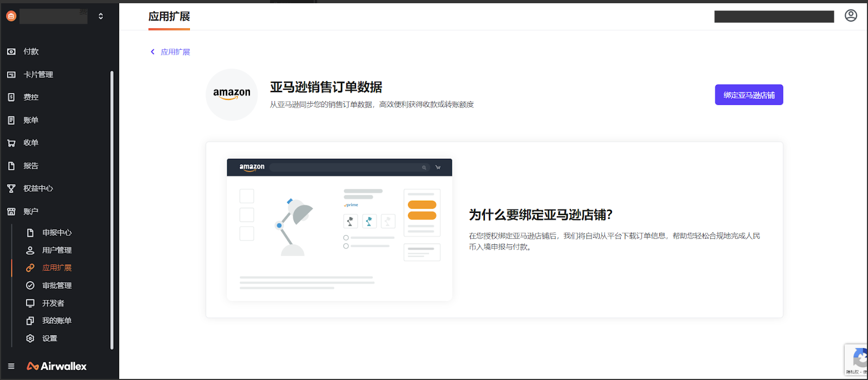Go to 用户管理 submenu item
Image resolution: width=868 pixels, height=380 pixels.
pyautogui.click(x=57, y=250)
